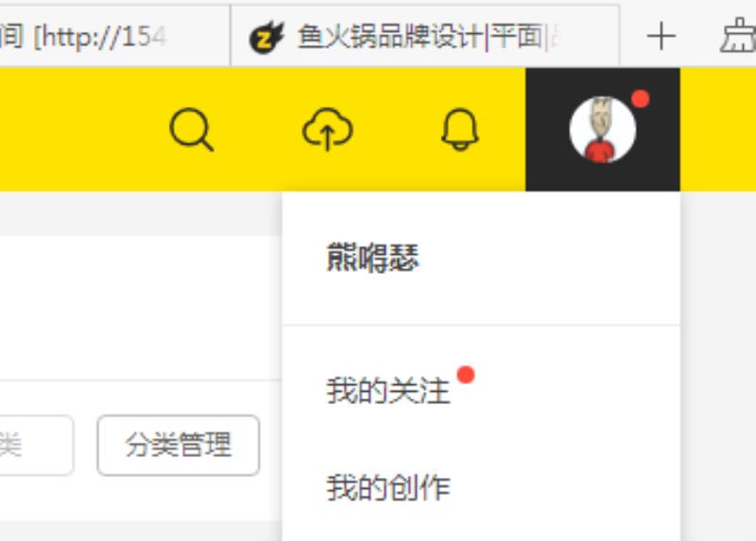The height and width of the screenshot is (541, 756).
Task: Open a new browser tab with plus
Action: click(661, 37)
